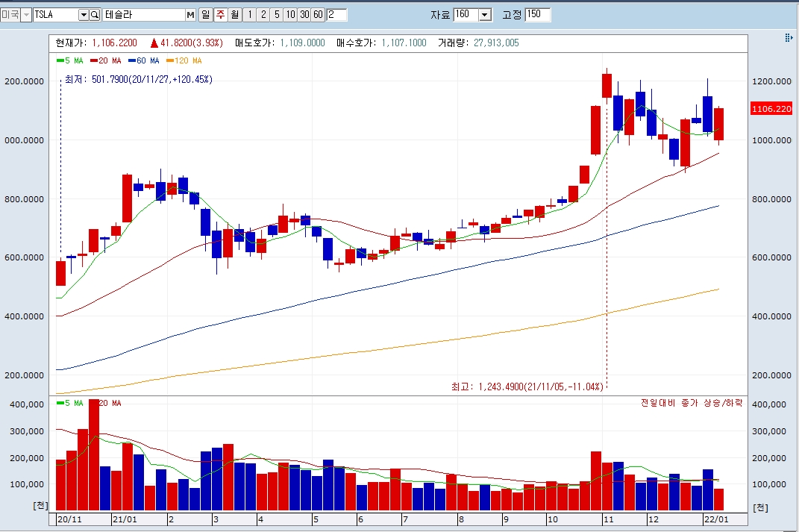
Task: Select the 60 minute interval button
Action: pos(318,15)
